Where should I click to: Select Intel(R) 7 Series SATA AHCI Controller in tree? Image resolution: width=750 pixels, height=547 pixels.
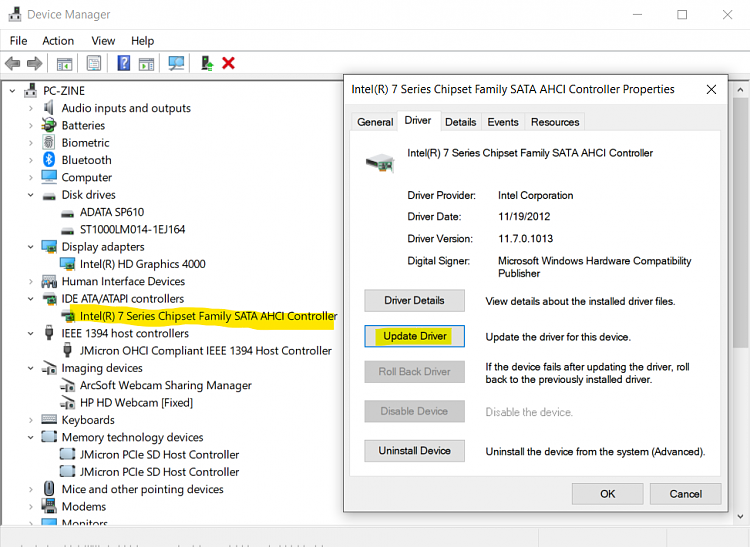[208, 316]
